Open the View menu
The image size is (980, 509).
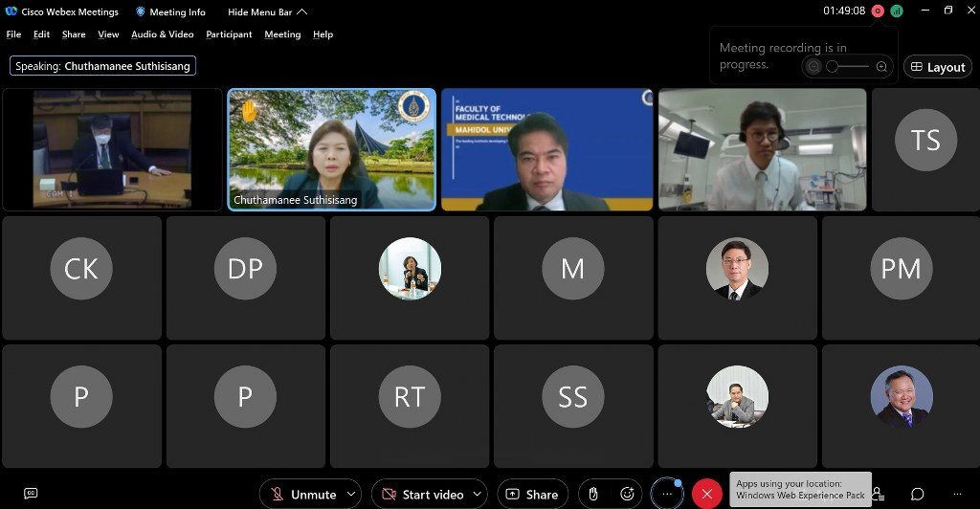click(108, 34)
